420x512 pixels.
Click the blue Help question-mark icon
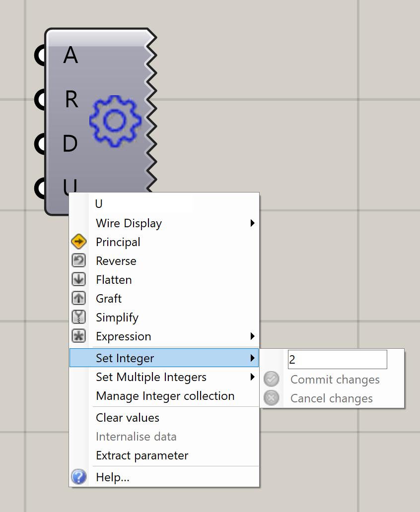(79, 477)
